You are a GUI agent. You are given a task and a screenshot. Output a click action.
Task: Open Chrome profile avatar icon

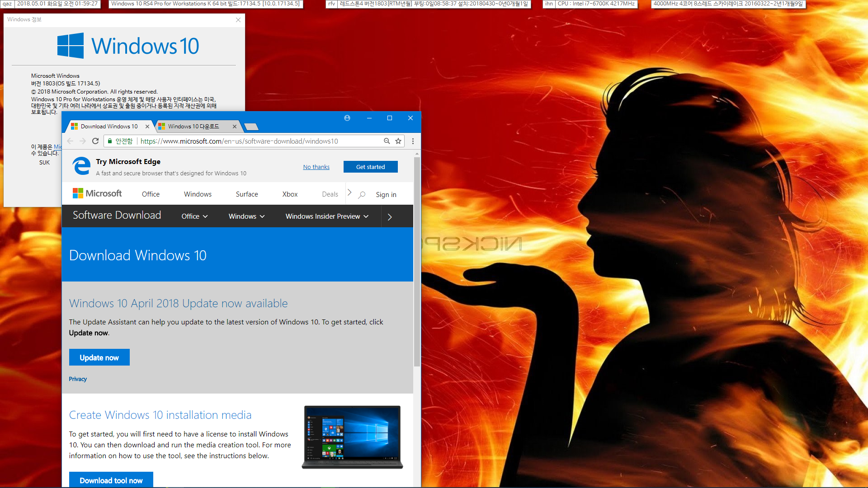click(x=347, y=118)
